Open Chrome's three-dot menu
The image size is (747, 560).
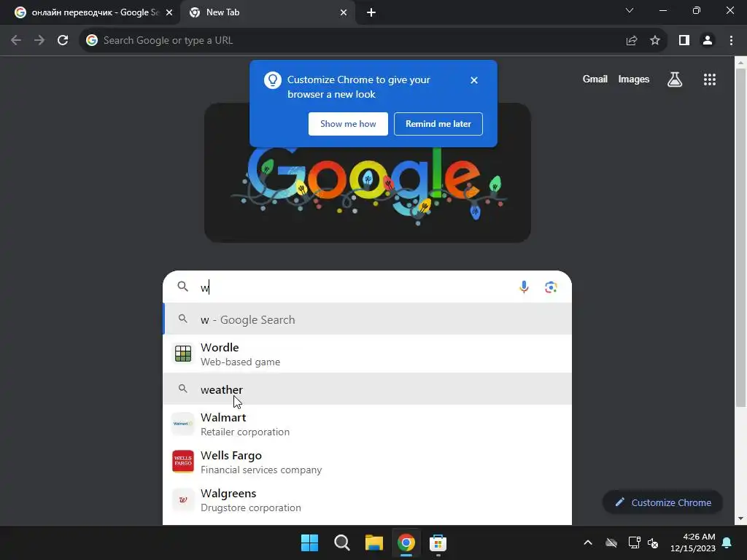tap(731, 41)
